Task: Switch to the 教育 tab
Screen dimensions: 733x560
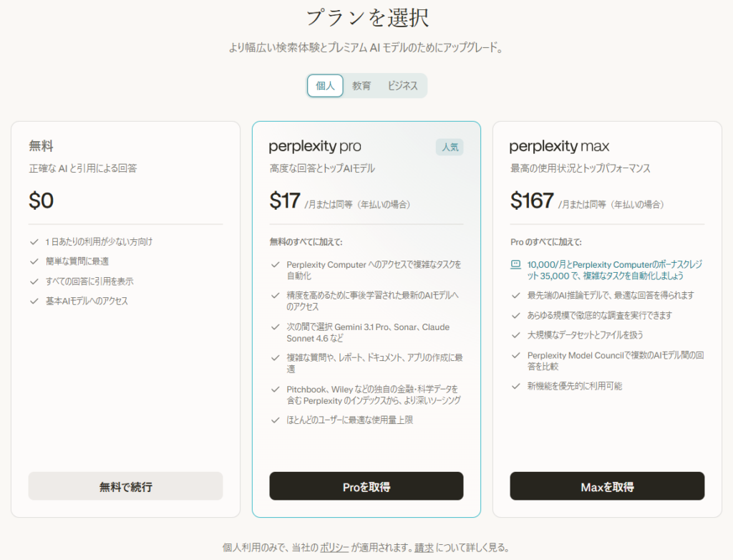Action: coord(361,86)
